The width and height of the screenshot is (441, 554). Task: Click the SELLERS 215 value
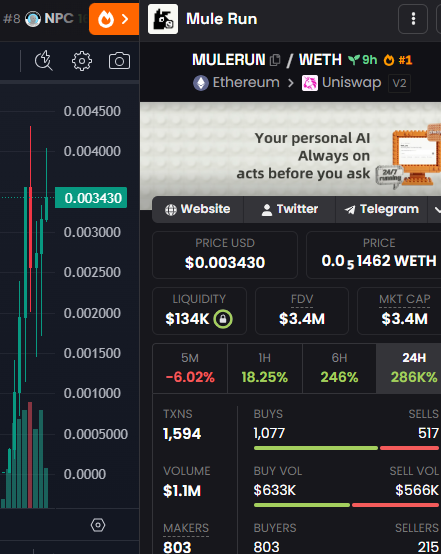pyautogui.click(x=428, y=547)
